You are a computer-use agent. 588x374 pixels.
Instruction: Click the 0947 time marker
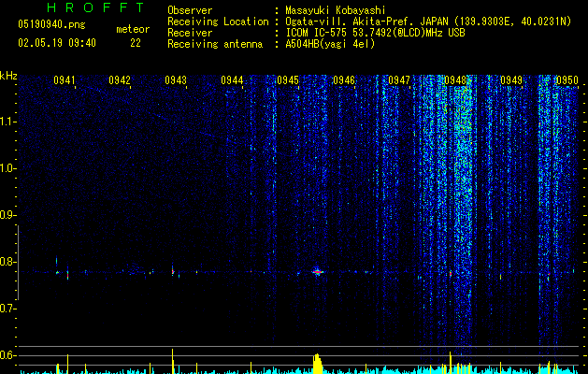coord(399,80)
